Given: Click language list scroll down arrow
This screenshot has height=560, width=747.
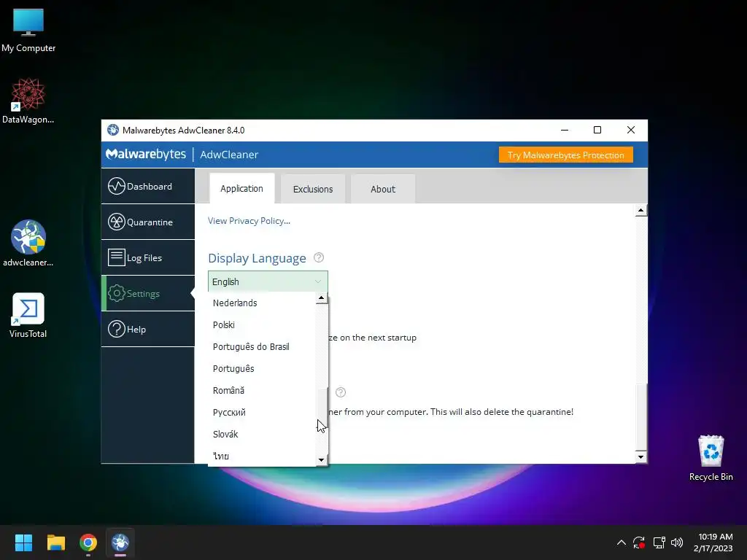Looking at the screenshot, I should [x=322, y=460].
